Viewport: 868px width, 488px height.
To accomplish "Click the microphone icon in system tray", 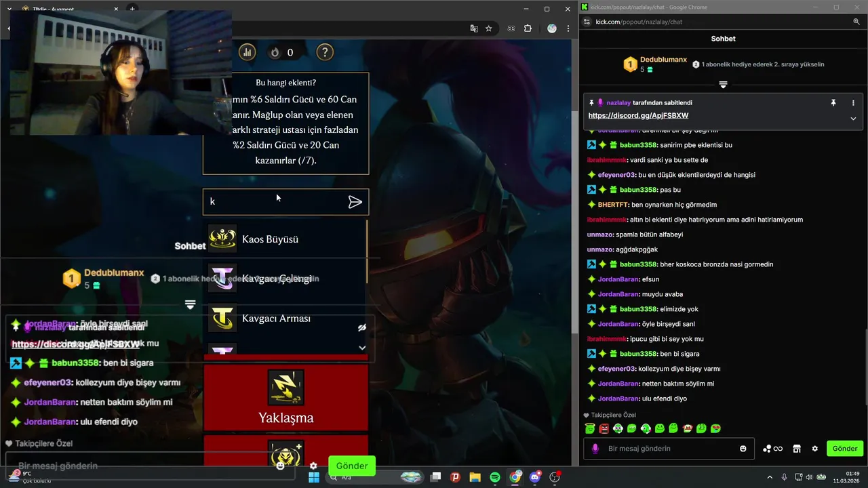I will [785, 477].
